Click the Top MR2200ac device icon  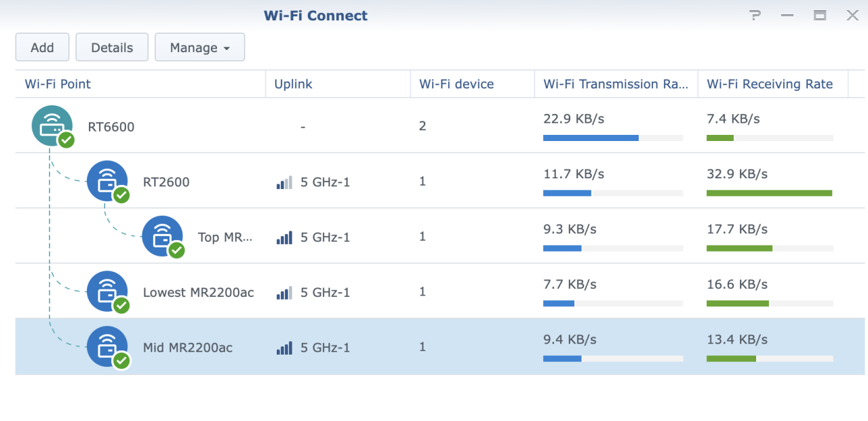tap(163, 237)
